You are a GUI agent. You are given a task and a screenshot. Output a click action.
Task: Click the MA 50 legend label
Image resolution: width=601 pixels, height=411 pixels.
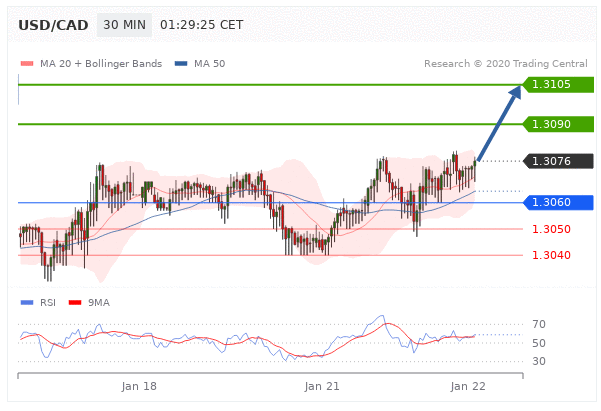click(x=210, y=64)
